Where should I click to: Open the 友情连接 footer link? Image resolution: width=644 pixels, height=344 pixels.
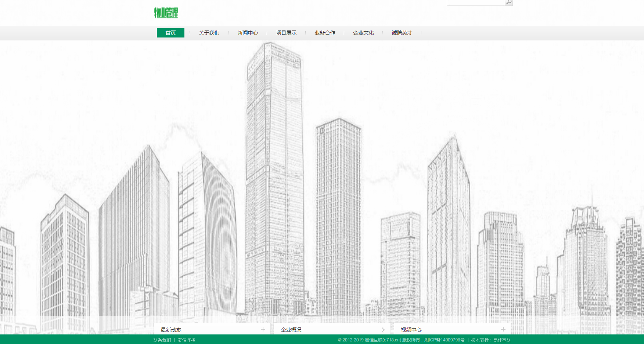187,340
